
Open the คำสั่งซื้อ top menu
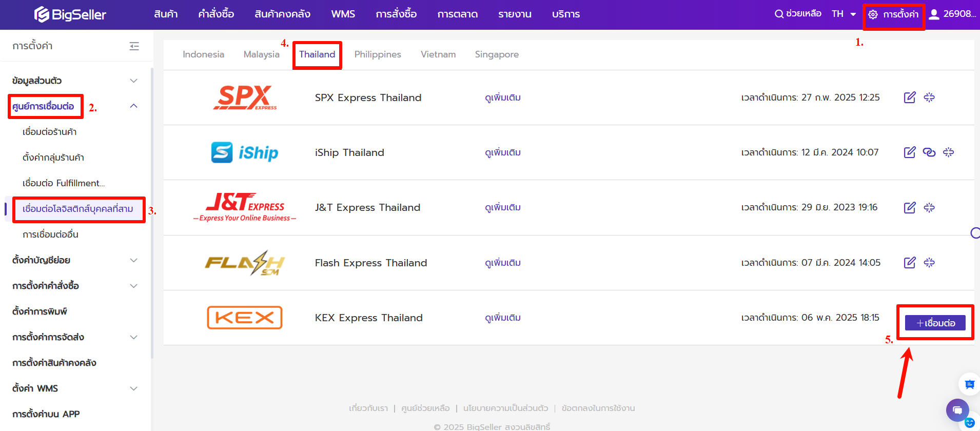pos(216,14)
